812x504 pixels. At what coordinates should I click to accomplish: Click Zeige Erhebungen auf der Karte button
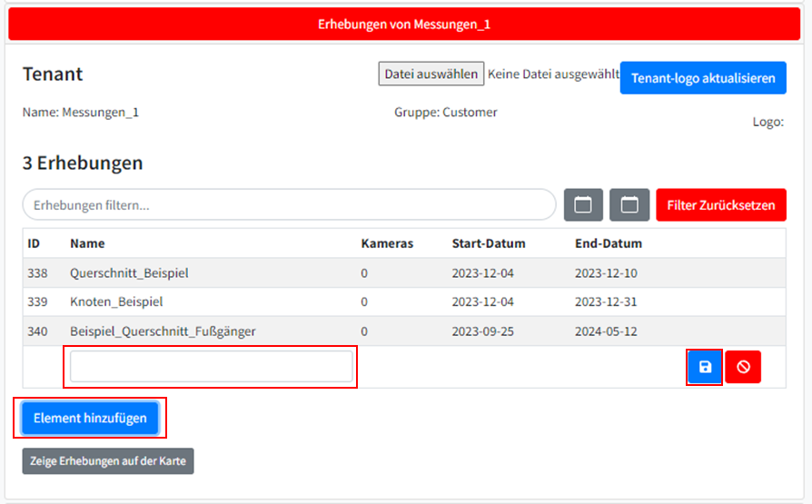point(108,461)
